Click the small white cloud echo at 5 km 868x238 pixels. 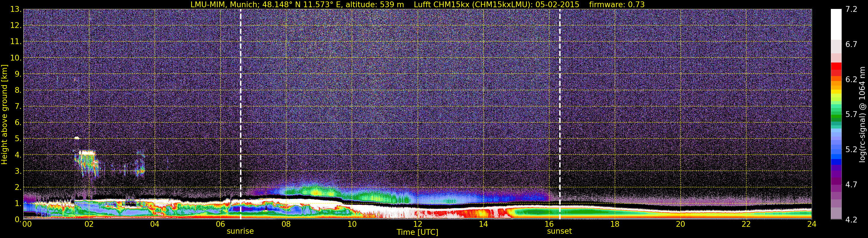point(77,138)
